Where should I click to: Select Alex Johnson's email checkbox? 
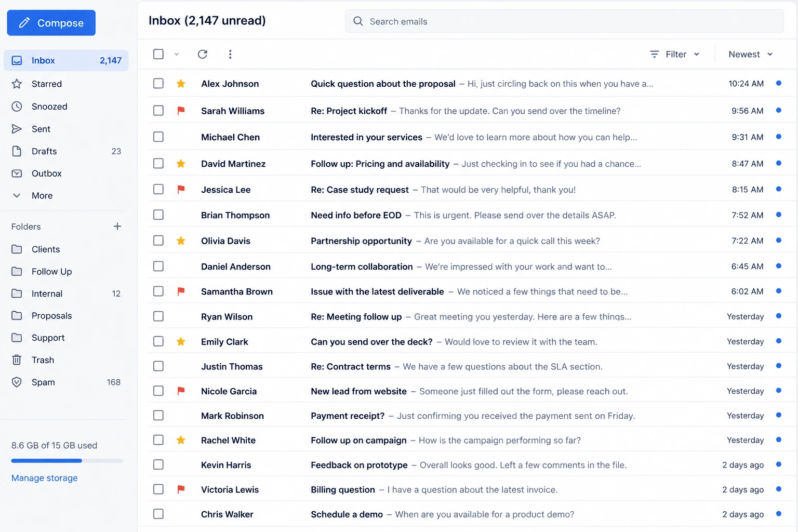(x=158, y=84)
